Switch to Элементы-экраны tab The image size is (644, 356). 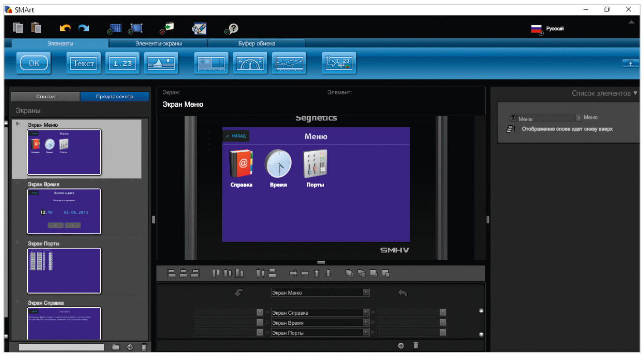tap(158, 44)
